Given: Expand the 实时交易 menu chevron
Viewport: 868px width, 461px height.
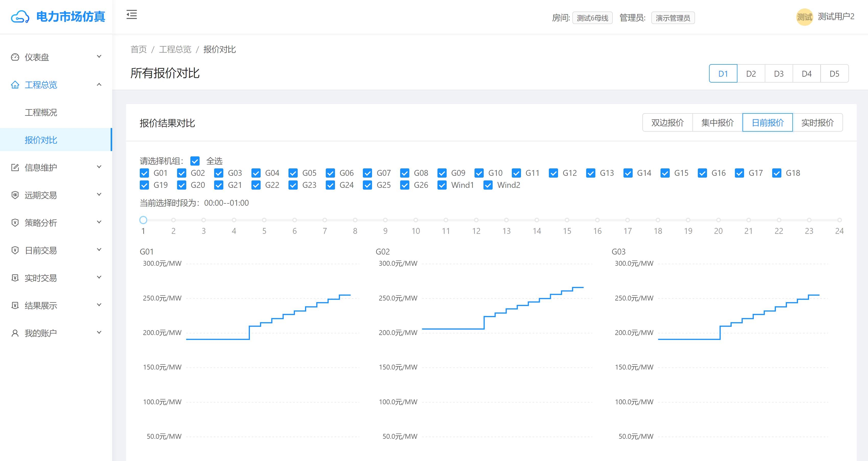Looking at the screenshot, I should (99, 277).
